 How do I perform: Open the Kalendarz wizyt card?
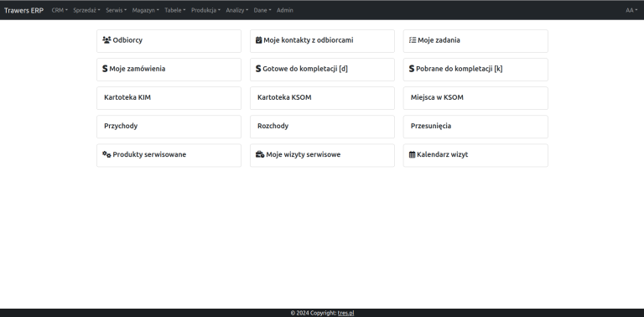point(475,155)
